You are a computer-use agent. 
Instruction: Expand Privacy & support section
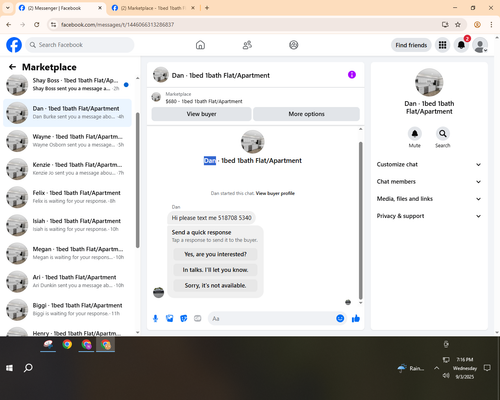click(x=429, y=216)
